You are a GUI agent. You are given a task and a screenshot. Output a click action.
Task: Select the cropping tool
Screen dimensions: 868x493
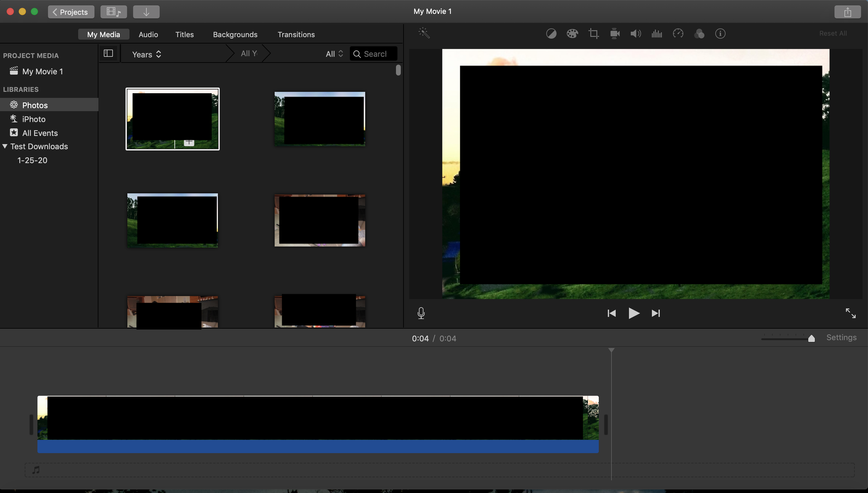coord(593,34)
